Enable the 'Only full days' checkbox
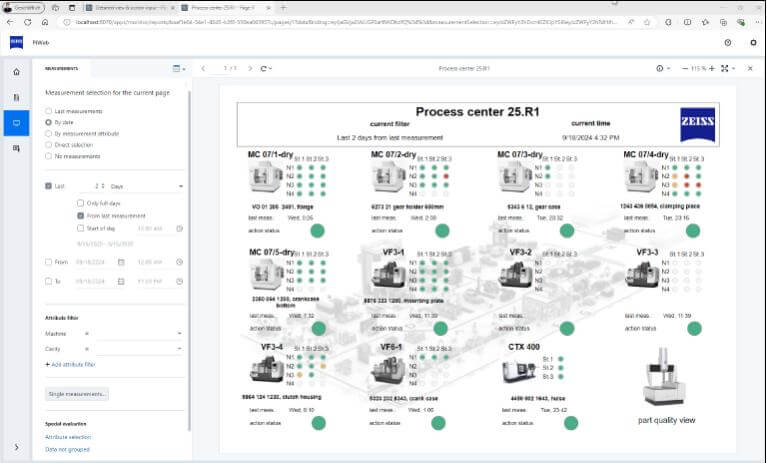Image resolution: width=767 pixels, height=463 pixels. pyautogui.click(x=81, y=203)
